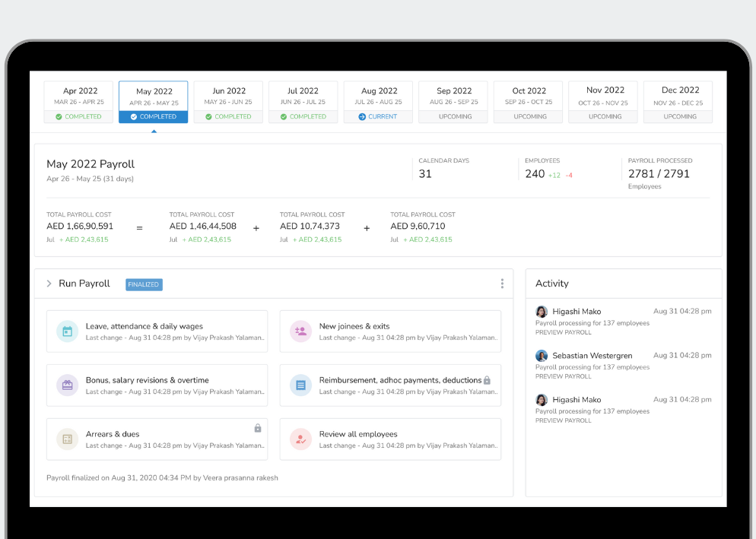Viewport: 756px width, 539px height.
Task: Click the FINALIZED status badge
Action: (145, 284)
